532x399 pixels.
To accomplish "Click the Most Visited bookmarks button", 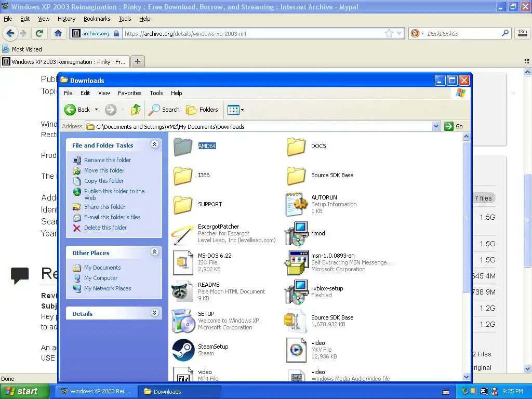I will tap(22, 49).
